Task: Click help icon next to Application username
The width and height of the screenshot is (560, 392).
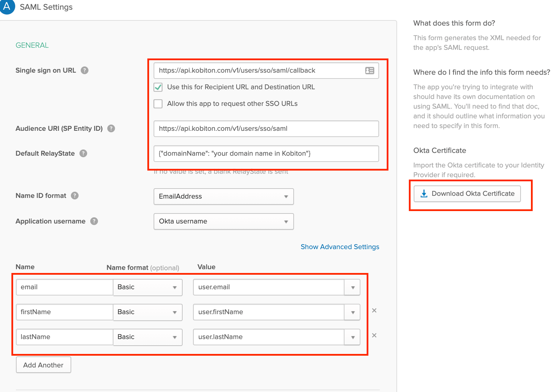Action: [94, 221]
